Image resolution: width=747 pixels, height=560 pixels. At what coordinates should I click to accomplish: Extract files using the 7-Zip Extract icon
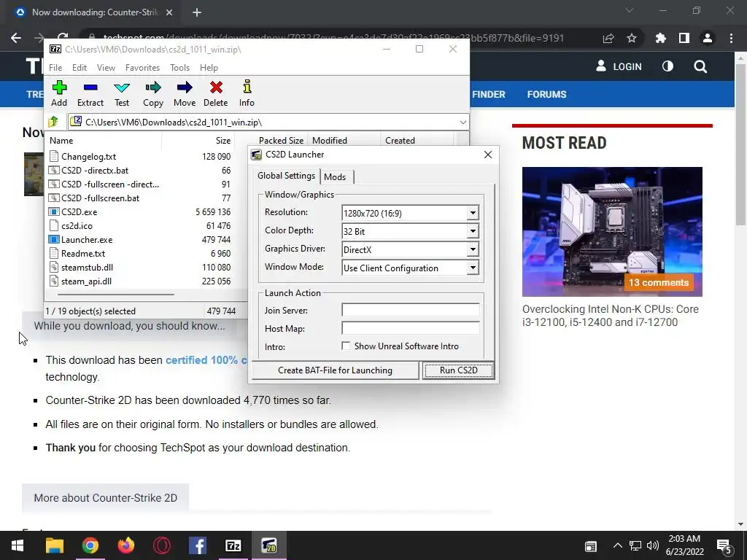90,93
